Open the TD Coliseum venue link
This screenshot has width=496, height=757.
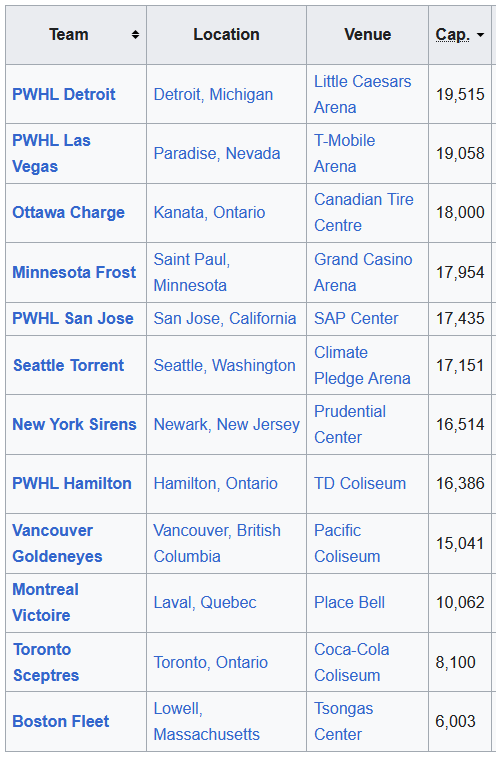pyautogui.click(x=360, y=483)
